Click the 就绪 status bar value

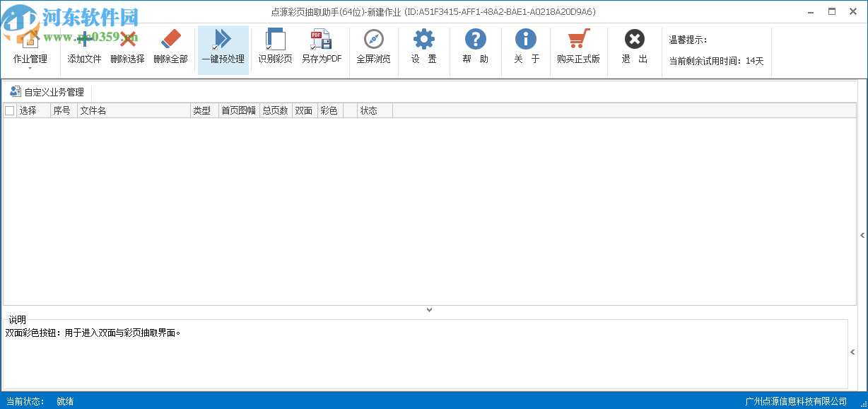[65, 401]
